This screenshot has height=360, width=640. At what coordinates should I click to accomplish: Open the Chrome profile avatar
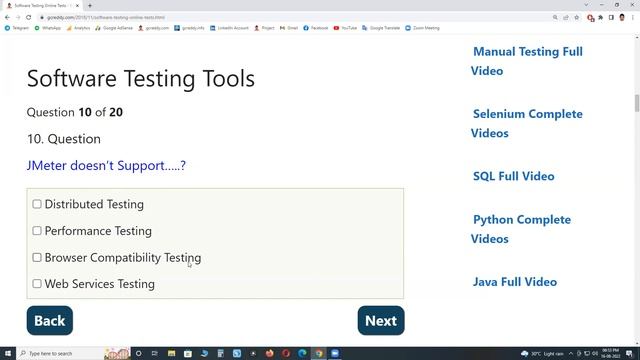pyautogui.click(x=622, y=18)
